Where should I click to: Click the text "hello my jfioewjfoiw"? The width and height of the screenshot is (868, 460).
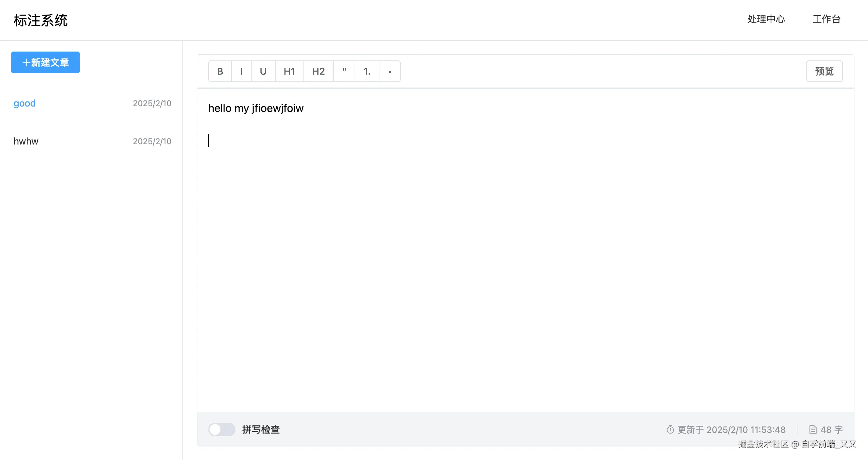click(256, 108)
